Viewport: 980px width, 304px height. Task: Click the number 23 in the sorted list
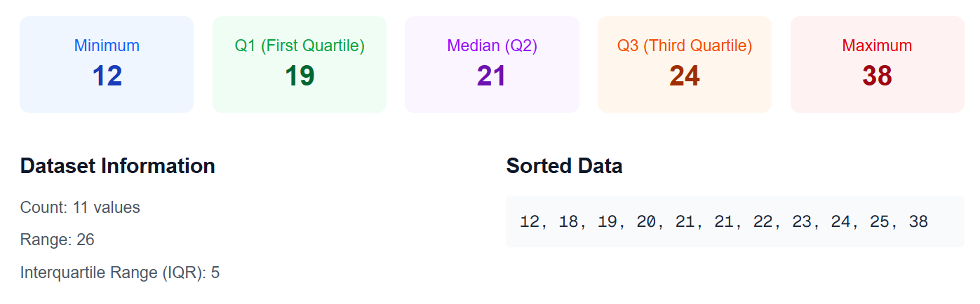pos(801,222)
